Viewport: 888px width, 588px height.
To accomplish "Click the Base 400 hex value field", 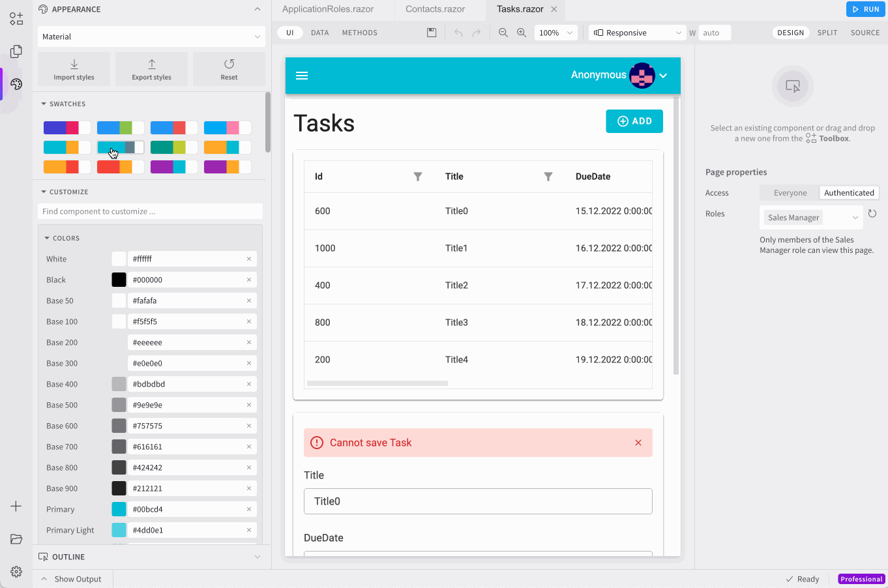I will coord(192,384).
